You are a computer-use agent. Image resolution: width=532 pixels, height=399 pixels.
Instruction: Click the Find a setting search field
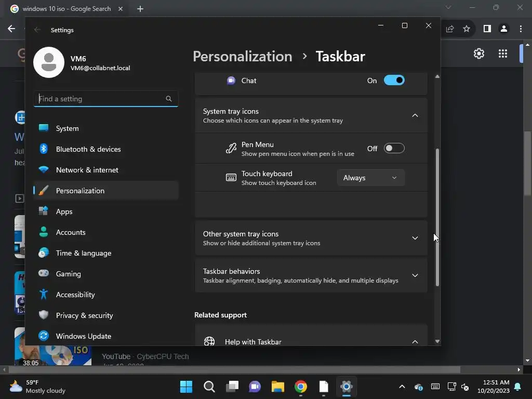(106, 99)
